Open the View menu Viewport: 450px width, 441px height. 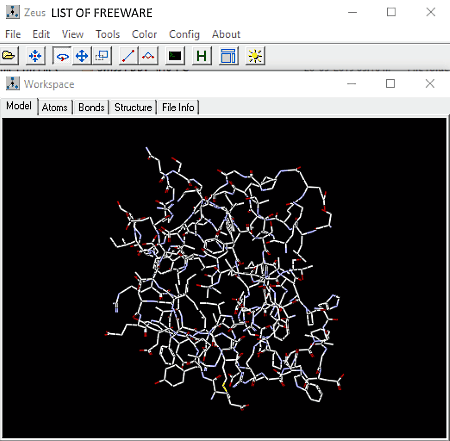pos(73,34)
